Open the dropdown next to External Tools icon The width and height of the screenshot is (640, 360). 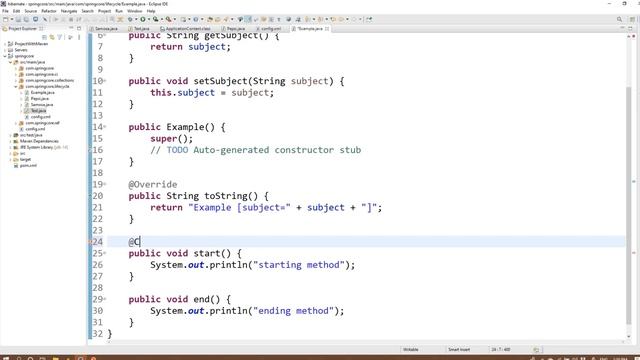175,19
